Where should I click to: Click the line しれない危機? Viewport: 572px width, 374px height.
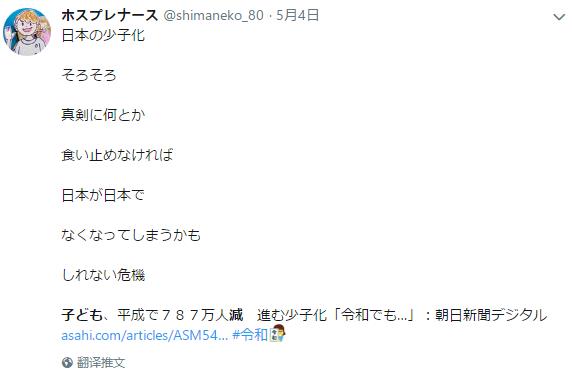tap(103, 275)
